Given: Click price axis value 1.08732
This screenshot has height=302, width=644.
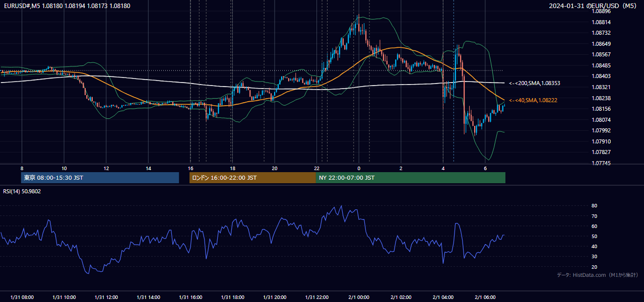Looking at the screenshot, I should coord(601,33).
